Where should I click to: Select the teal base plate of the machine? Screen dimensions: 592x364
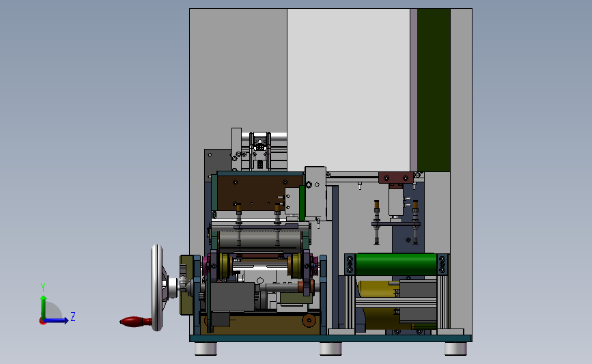(330, 338)
